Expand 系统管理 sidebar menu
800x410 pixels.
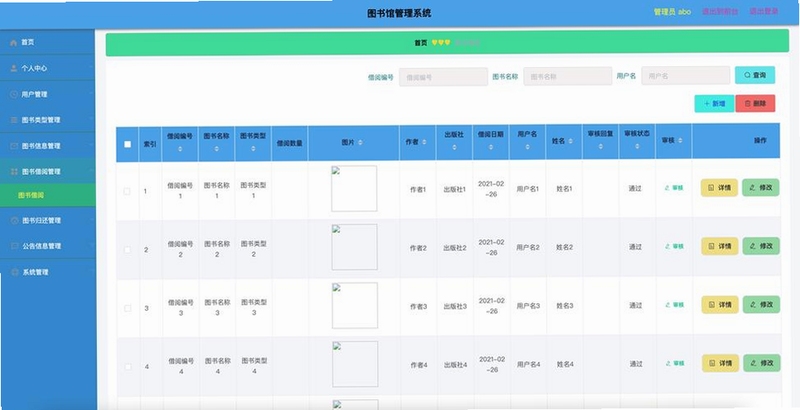(47, 272)
